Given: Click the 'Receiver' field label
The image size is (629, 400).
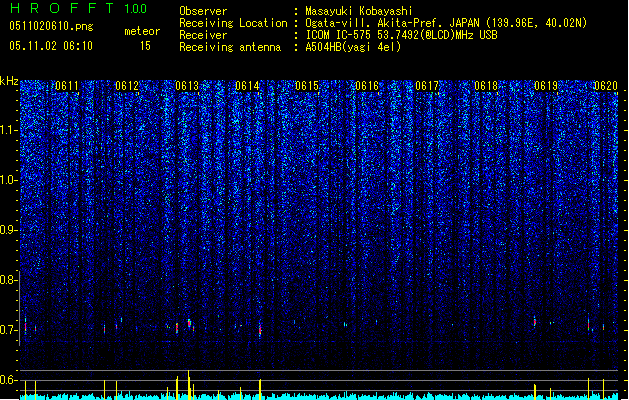Looking at the screenshot, I should pos(203,35).
